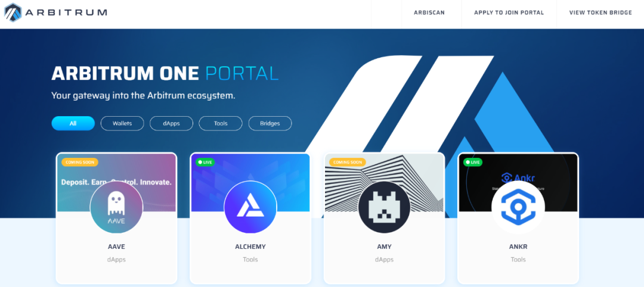
Task: Click Apply to Join Portal
Action: click(x=509, y=13)
